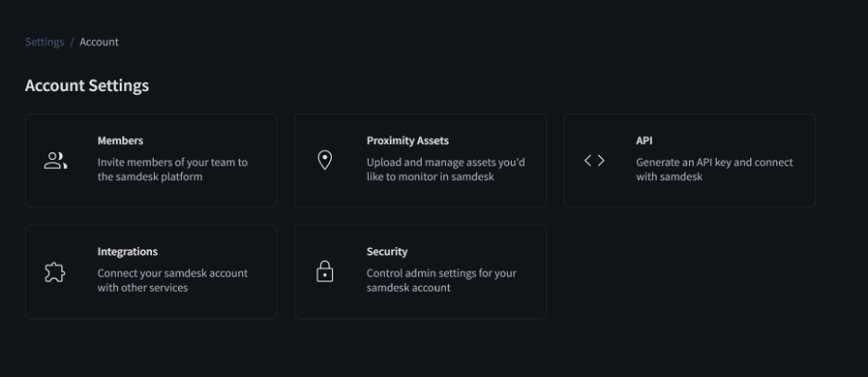Screen dimensions: 868x377
Task: Click 'Connect your samdesk account' description
Action: (172, 280)
